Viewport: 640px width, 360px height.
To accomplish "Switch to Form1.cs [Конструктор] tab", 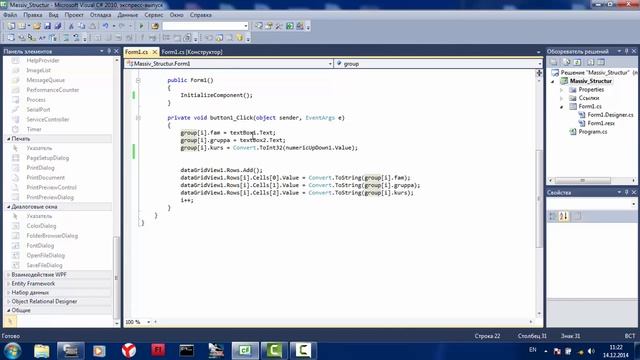I will click(192, 52).
